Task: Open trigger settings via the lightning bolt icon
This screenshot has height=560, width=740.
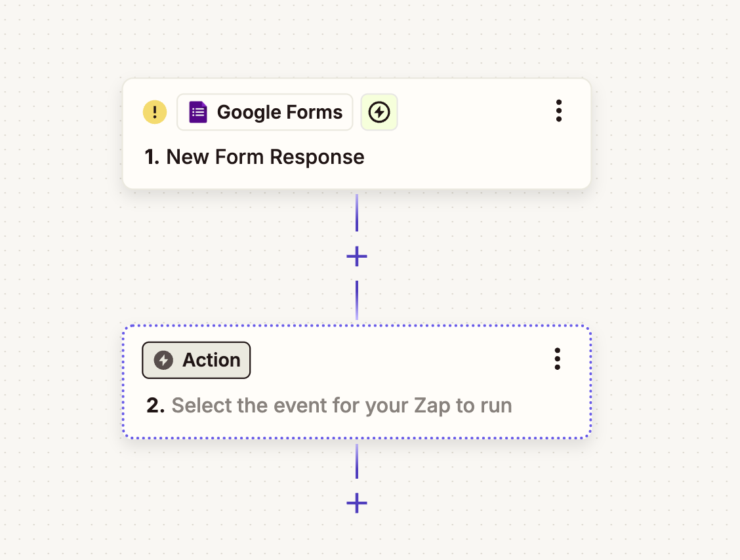Action: point(379,111)
